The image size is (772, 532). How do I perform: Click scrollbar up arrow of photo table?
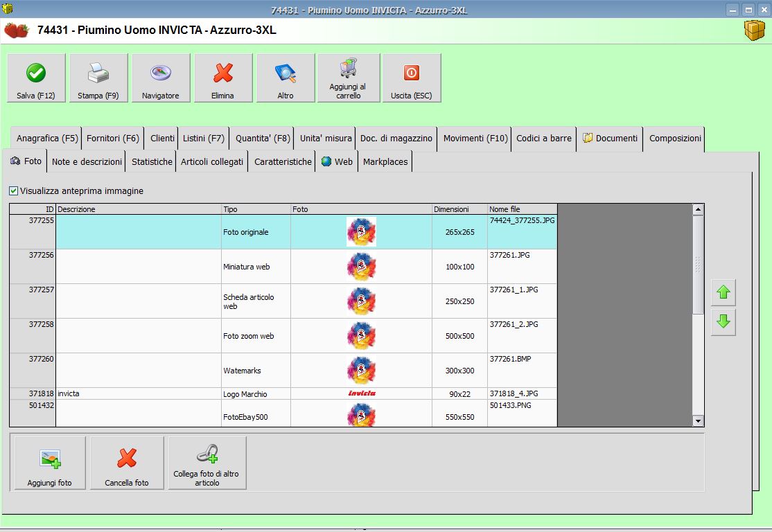pos(698,210)
